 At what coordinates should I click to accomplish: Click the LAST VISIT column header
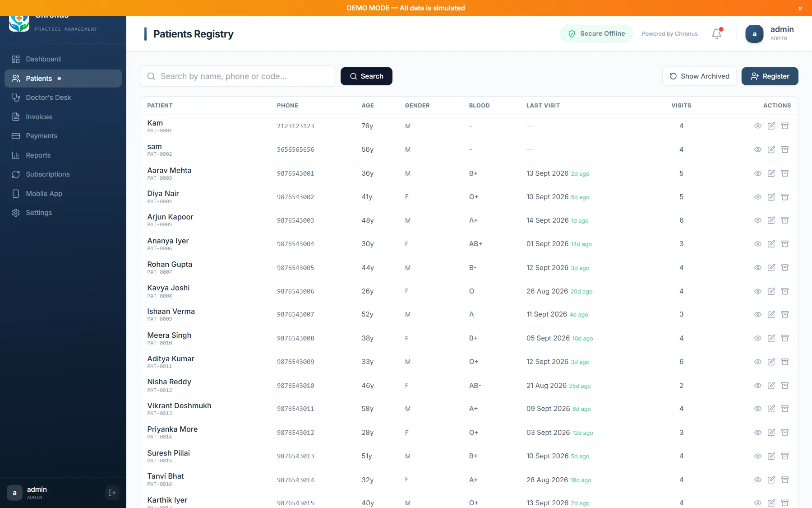coord(543,106)
